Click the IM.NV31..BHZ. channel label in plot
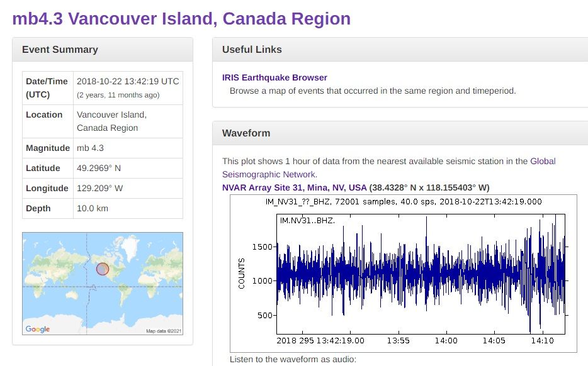 tap(307, 221)
